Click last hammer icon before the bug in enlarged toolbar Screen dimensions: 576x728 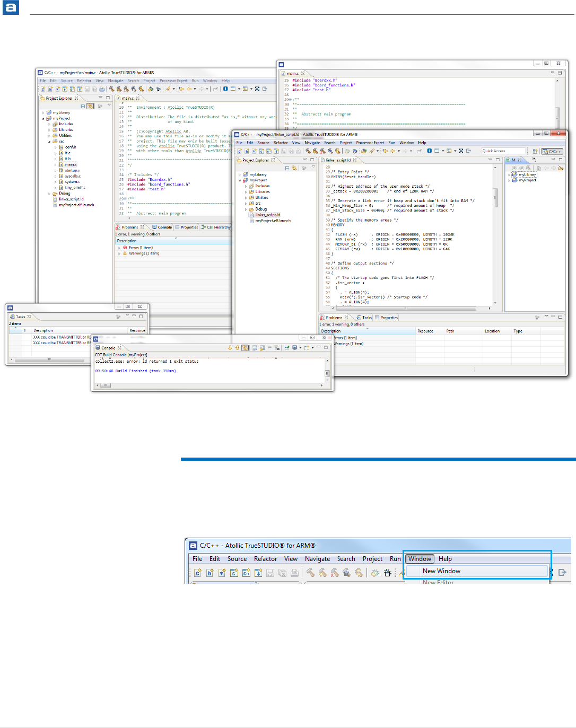click(x=359, y=573)
